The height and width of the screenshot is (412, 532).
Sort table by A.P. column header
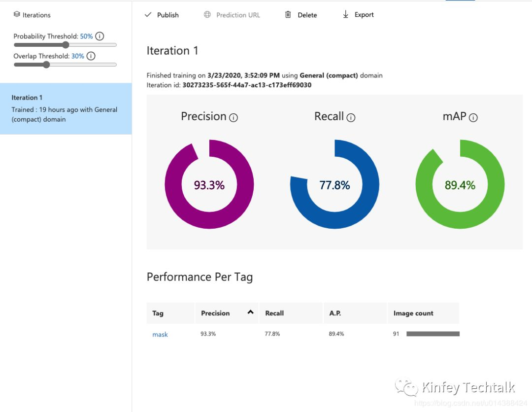335,313
